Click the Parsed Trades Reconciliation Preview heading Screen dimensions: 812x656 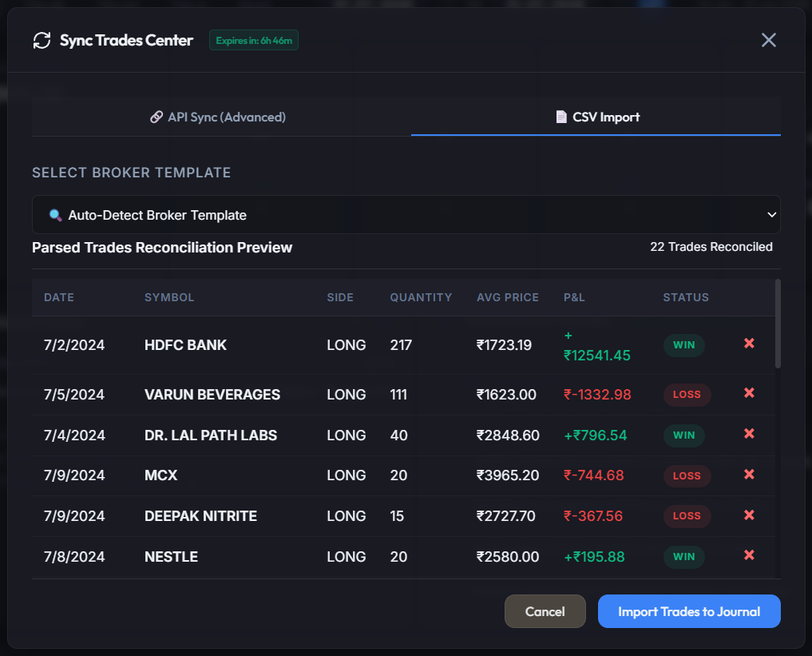pyautogui.click(x=162, y=248)
